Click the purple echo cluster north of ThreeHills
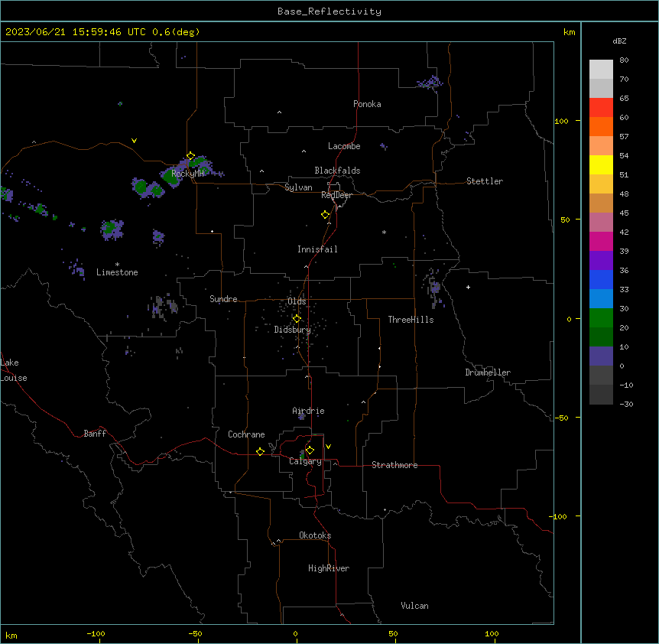 click(x=434, y=288)
